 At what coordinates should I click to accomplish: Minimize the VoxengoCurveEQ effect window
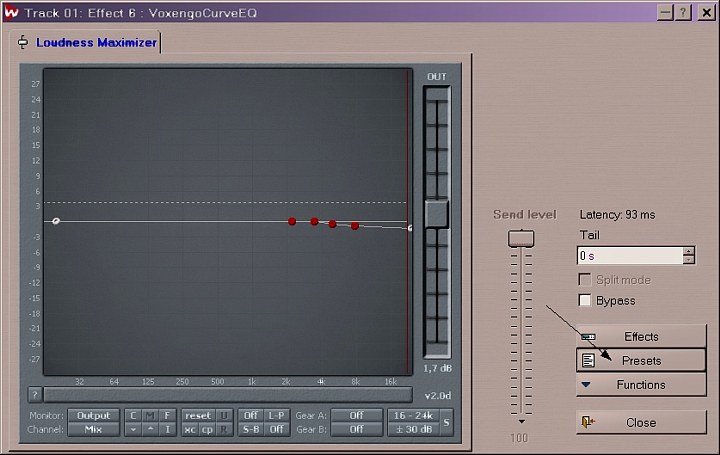point(665,12)
